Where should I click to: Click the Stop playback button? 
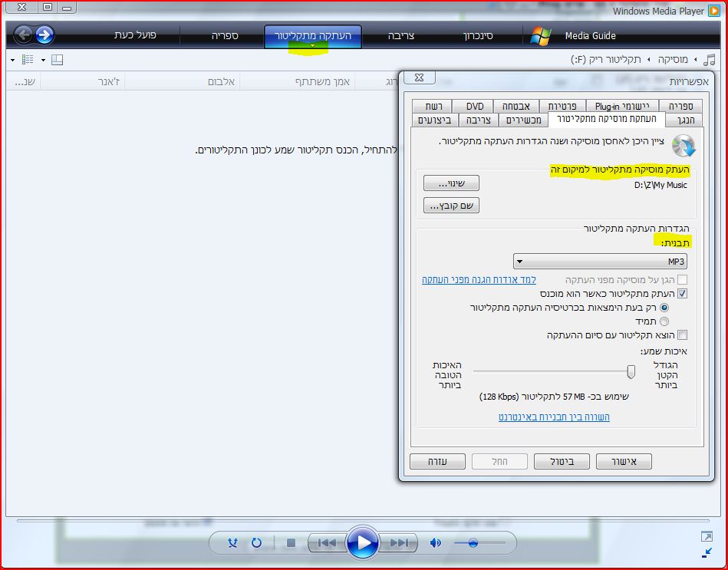[291, 542]
